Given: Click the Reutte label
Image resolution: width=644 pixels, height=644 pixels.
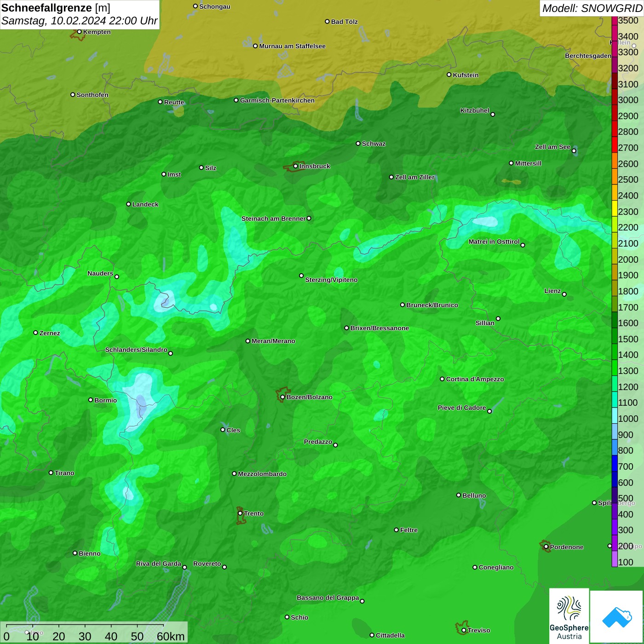Looking at the screenshot, I should coord(174,102).
